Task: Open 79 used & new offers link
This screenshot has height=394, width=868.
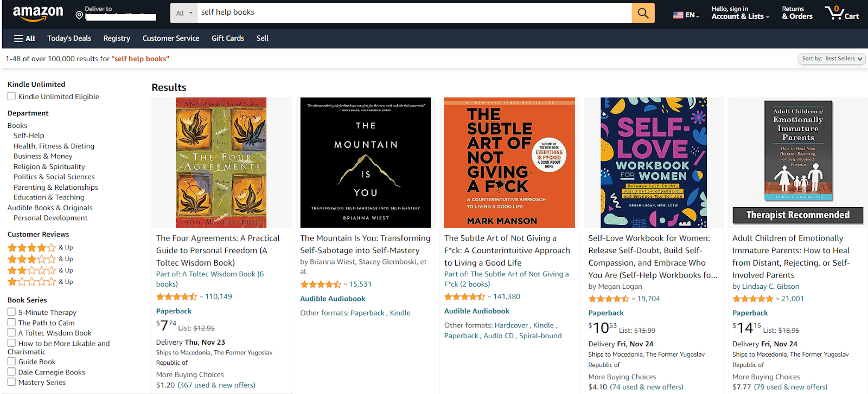Action: pos(790,387)
